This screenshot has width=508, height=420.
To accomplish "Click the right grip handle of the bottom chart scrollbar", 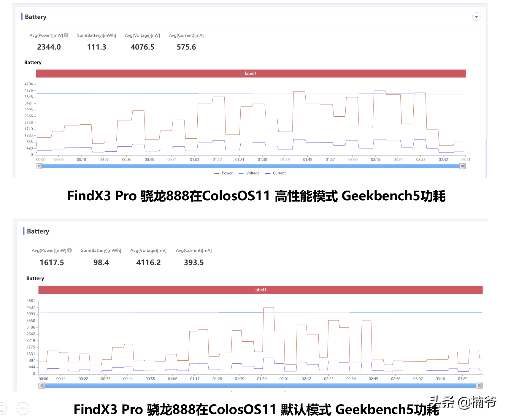I will tap(479, 385).
